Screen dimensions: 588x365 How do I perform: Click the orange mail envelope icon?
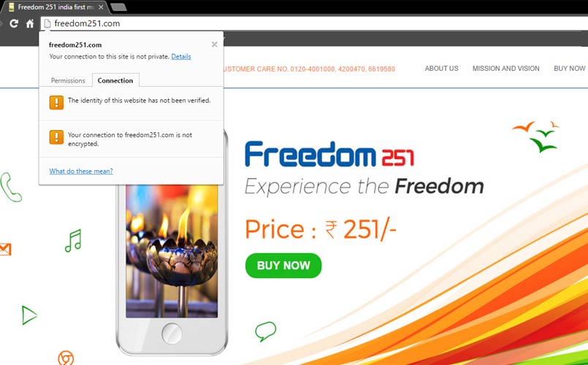pyautogui.click(x=5, y=249)
